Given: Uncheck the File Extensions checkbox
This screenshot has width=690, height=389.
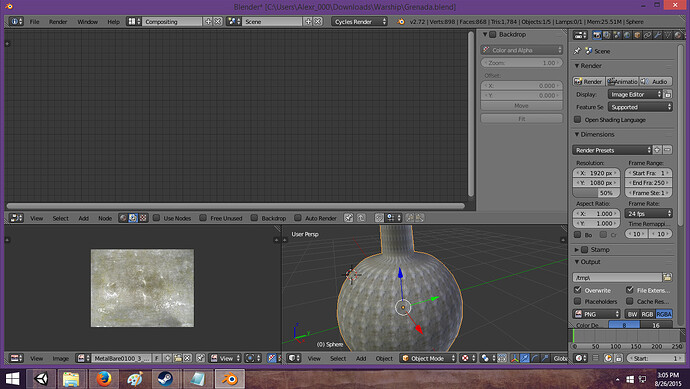Looking at the screenshot, I should click(630, 290).
